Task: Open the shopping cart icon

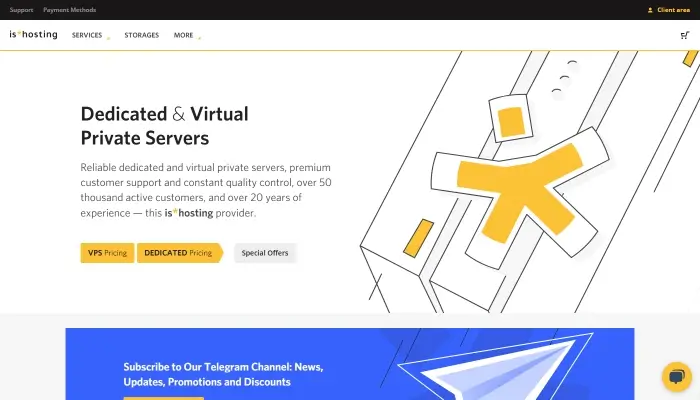Action: pyautogui.click(x=684, y=35)
